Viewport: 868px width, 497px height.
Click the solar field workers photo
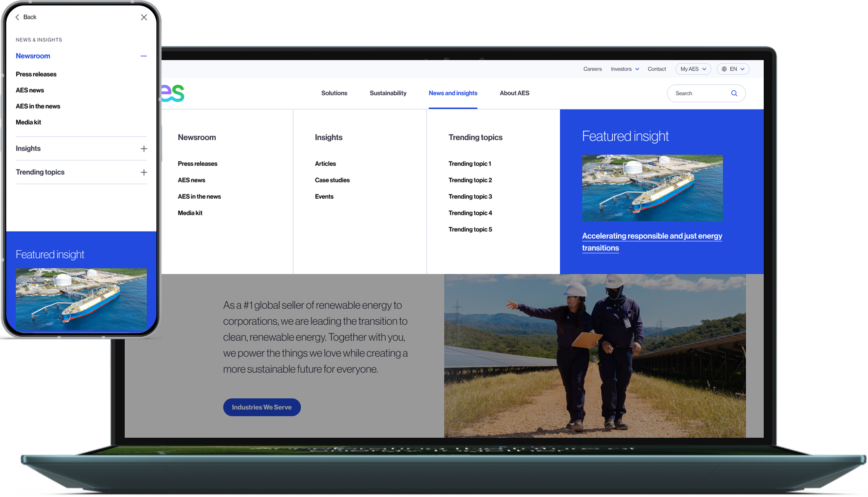(x=595, y=356)
